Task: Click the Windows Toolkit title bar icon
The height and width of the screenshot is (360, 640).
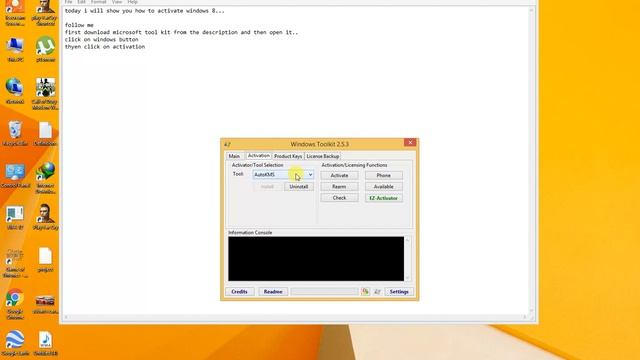Action: pyautogui.click(x=227, y=144)
